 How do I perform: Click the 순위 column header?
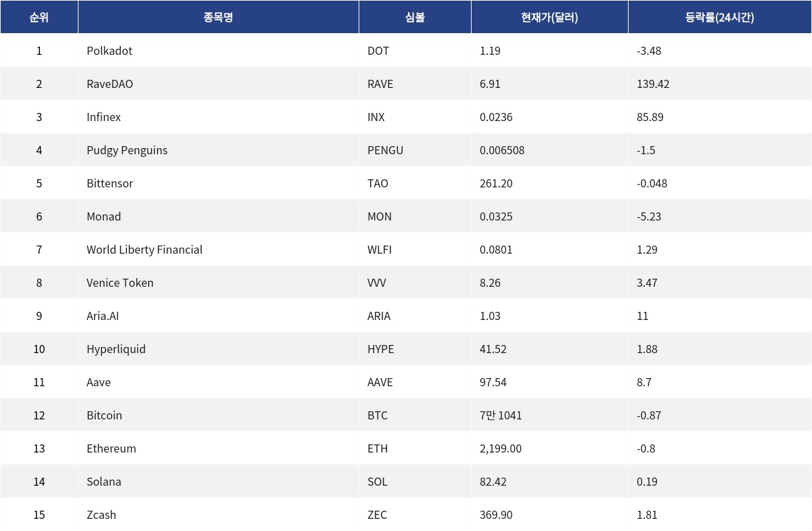(39, 18)
